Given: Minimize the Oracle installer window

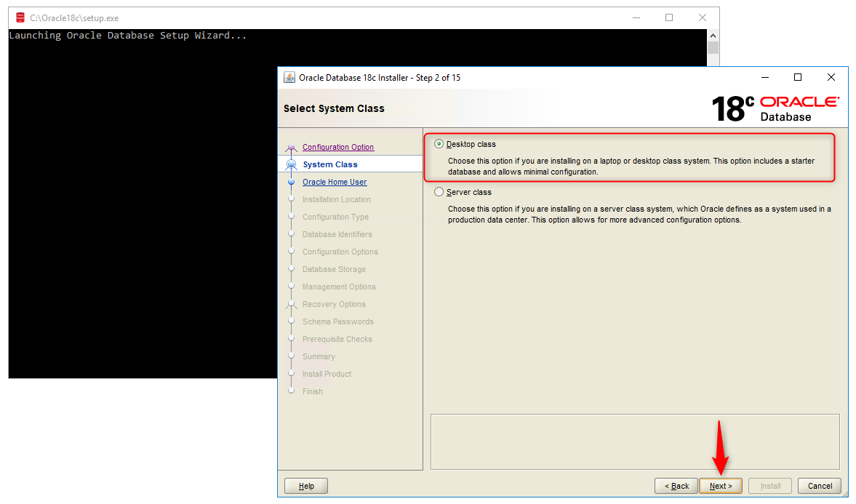Looking at the screenshot, I should (x=765, y=78).
